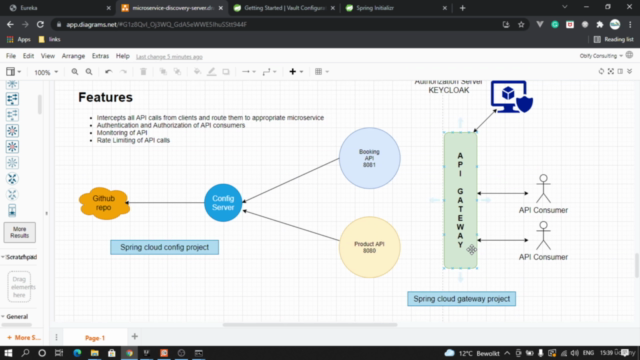Undo the last change
This screenshot has width=640, height=360.
(x=108, y=72)
